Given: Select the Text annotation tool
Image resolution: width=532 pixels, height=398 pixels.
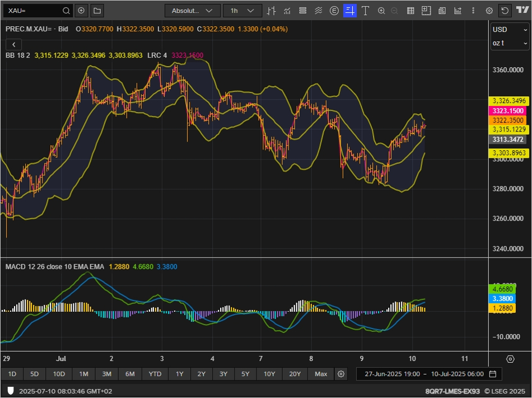Looking at the screenshot, I should pyautogui.click(x=366, y=11).
